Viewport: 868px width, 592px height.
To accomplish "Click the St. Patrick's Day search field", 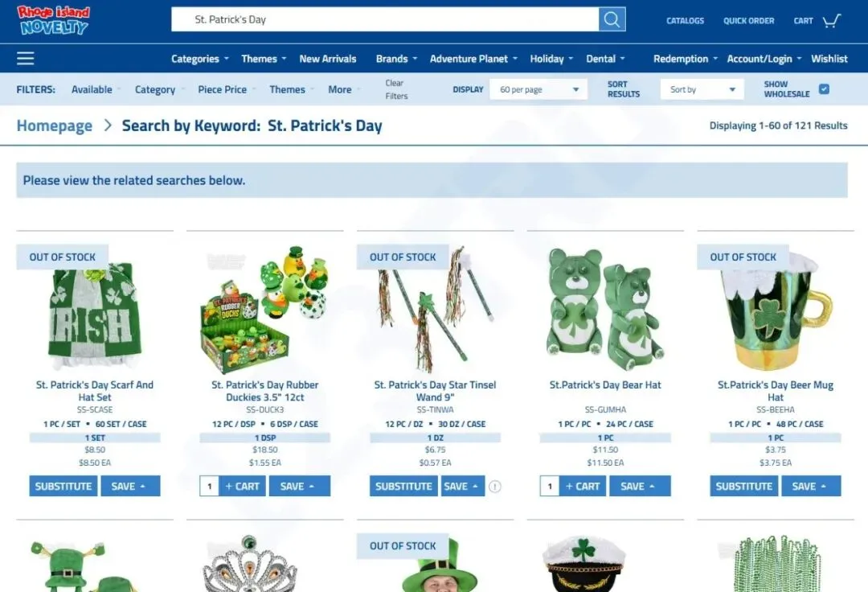I will [x=385, y=19].
